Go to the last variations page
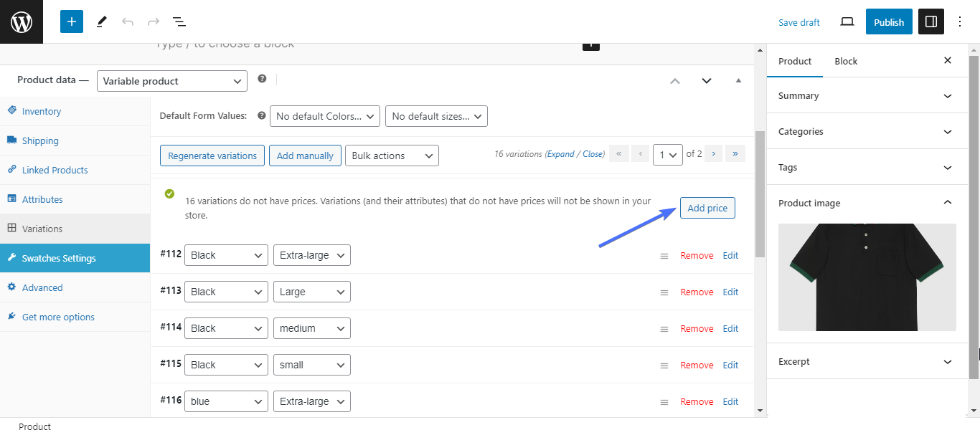The image size is (980, 435). 735,154
